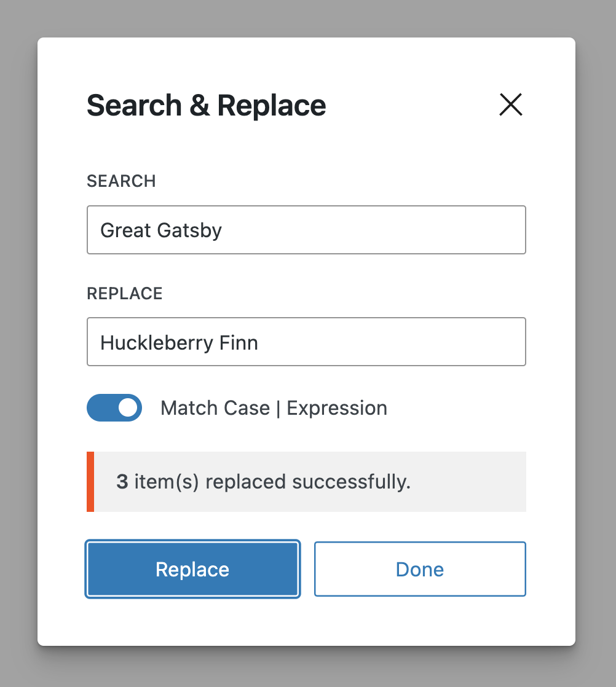Image resolution: width=616 pixels, height=687 pixels.
Task: Click the Search field containing Great Gatsby
Action: pos(307,230)
